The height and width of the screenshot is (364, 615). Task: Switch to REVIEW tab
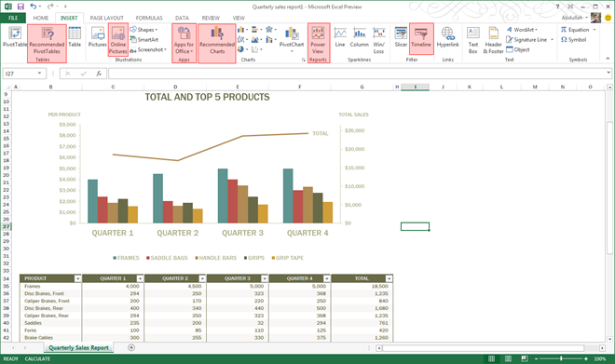(x=211, y=18)
